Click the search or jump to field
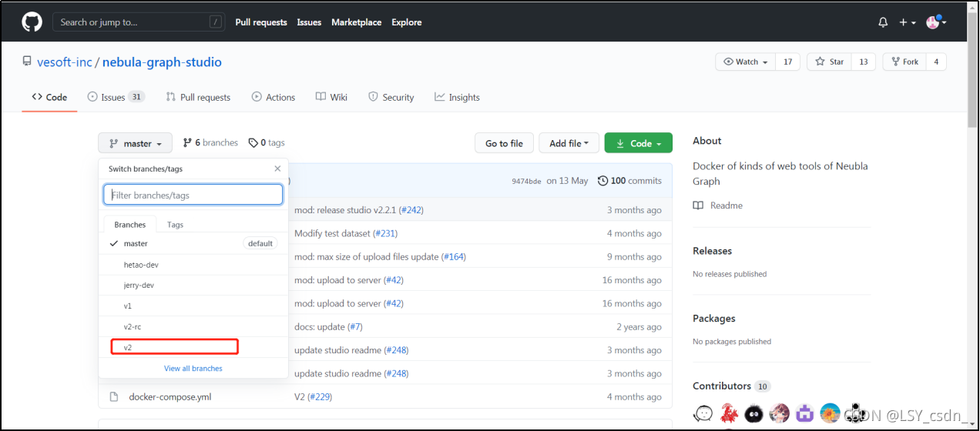 139,22
